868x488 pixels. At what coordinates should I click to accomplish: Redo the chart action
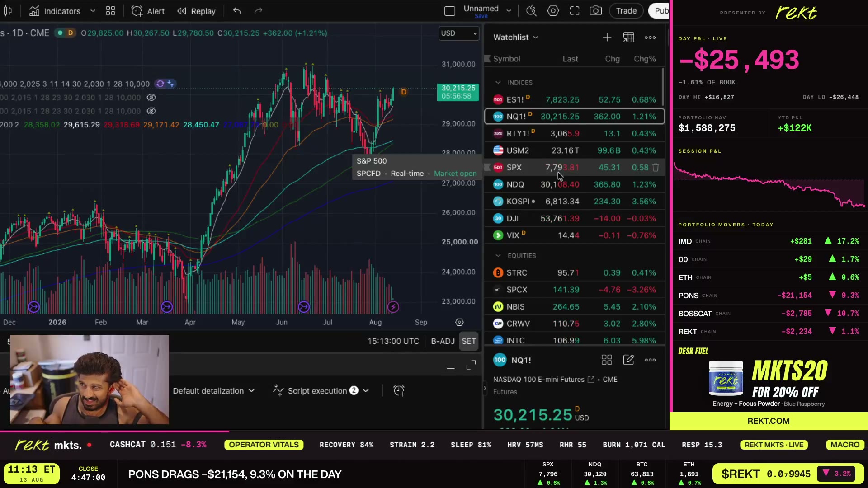(258, 11)
